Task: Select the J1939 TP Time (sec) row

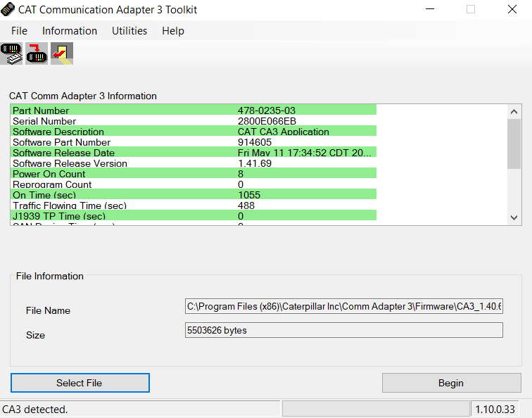Action: [194, 215]
